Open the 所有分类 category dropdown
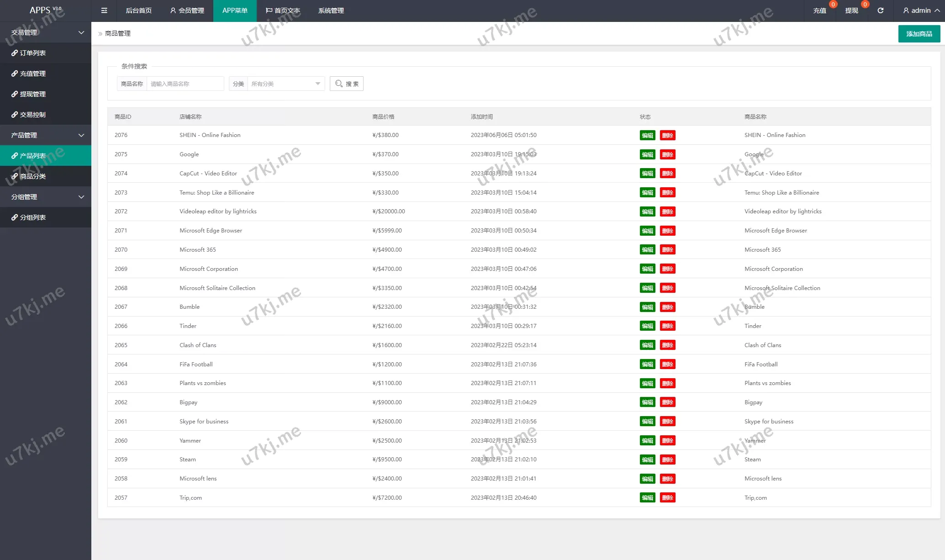945x560 pixels. (285, 84)
